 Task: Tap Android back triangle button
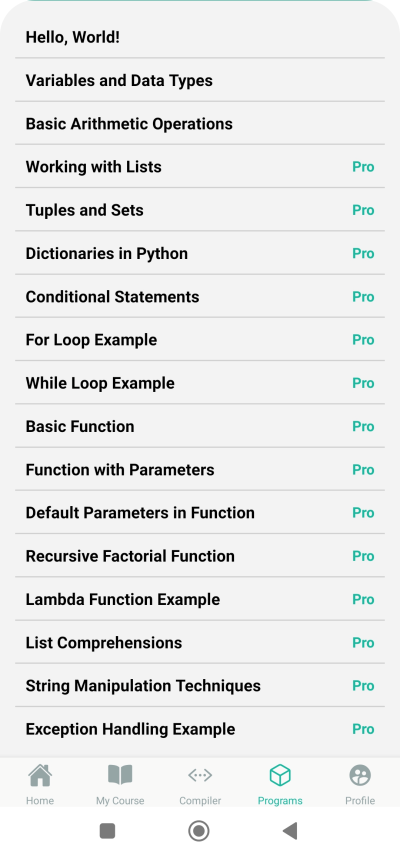click(290, 831)
